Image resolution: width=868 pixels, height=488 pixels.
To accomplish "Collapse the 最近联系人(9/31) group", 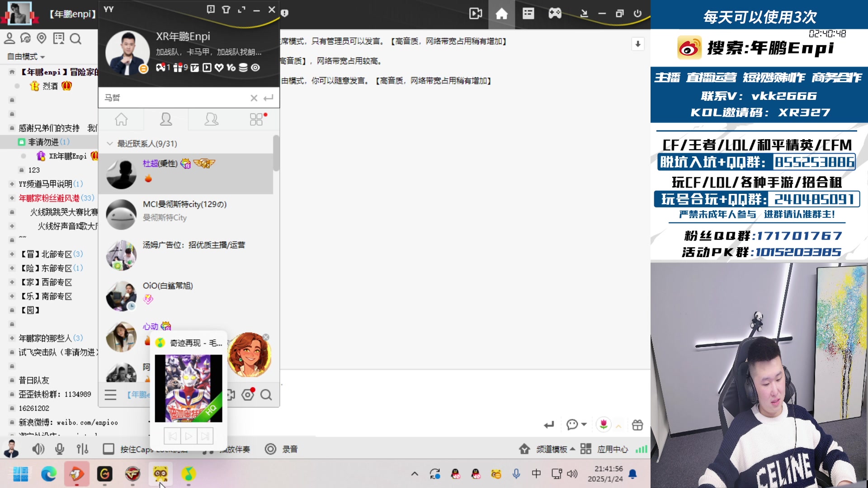I will pos(109,144).
